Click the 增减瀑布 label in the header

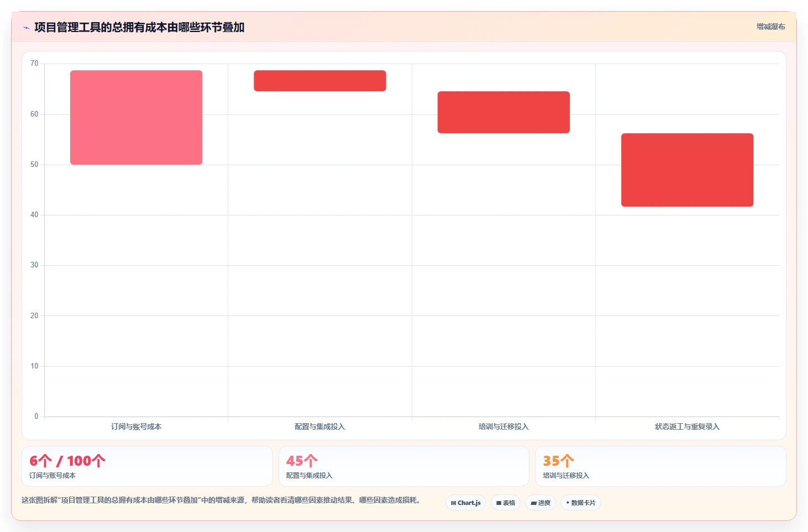pos(770,27)
